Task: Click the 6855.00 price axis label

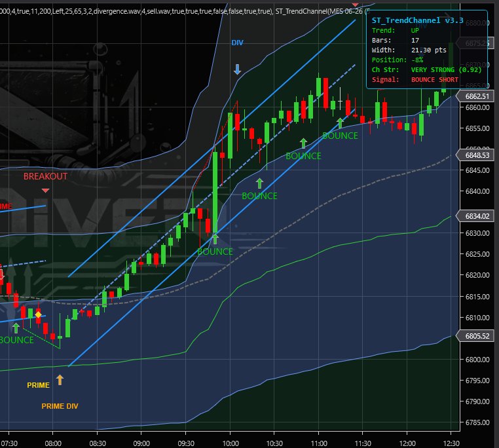Action: pos(477,128)
